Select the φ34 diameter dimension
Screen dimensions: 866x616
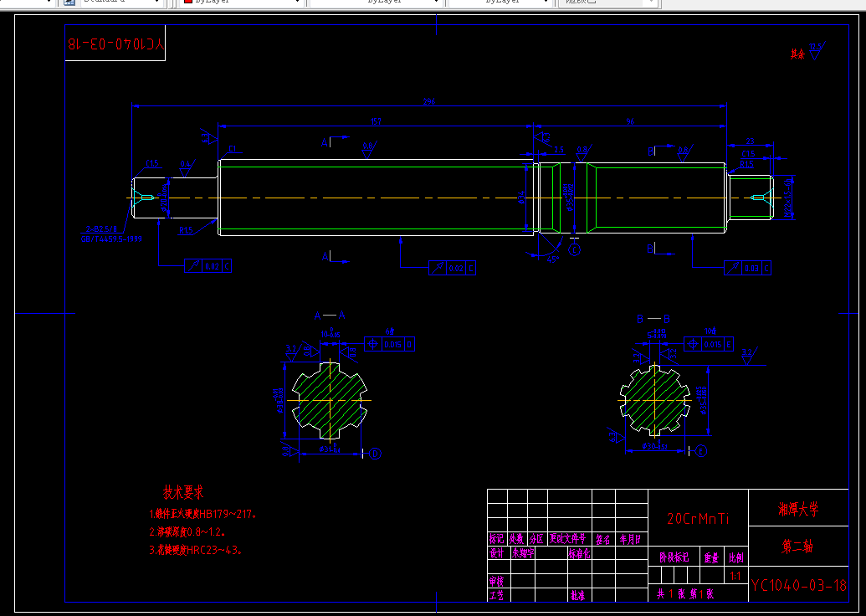(x=521, y=198)
